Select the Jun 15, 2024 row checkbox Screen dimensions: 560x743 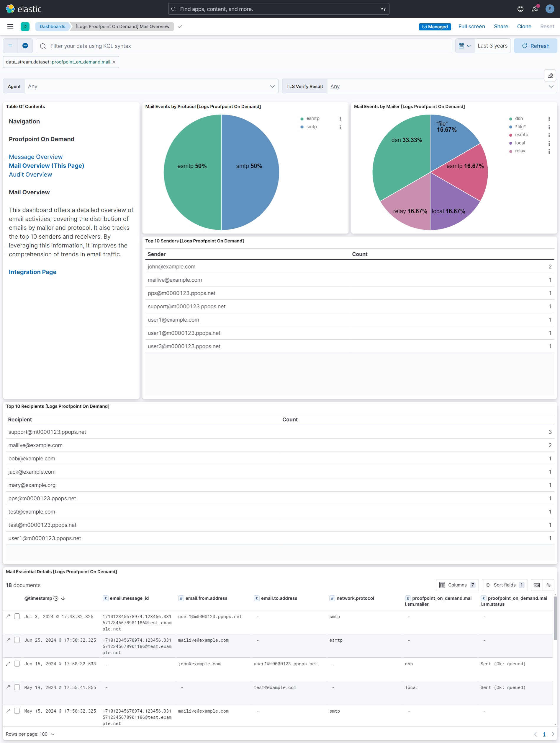[x=17, y=664]
